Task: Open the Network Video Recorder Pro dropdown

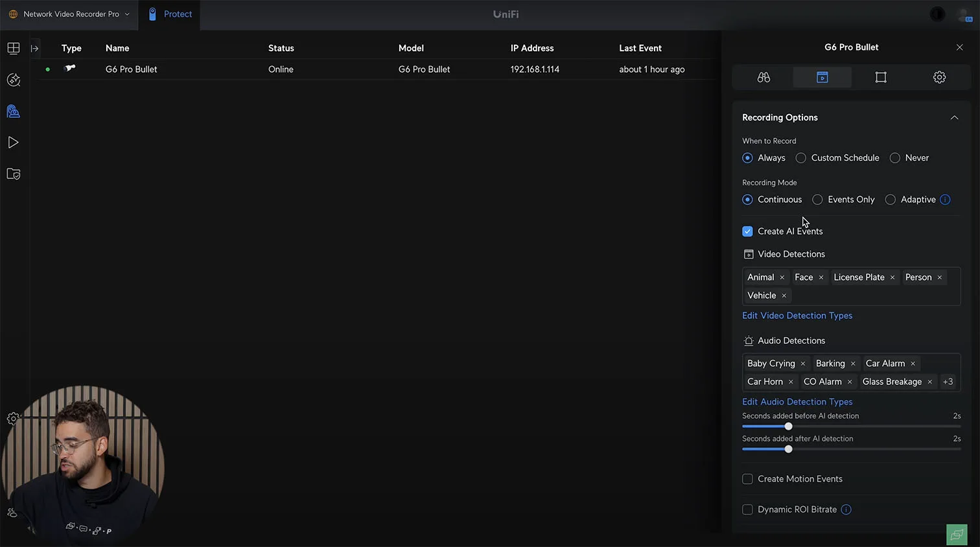Action: pos(69,14)
